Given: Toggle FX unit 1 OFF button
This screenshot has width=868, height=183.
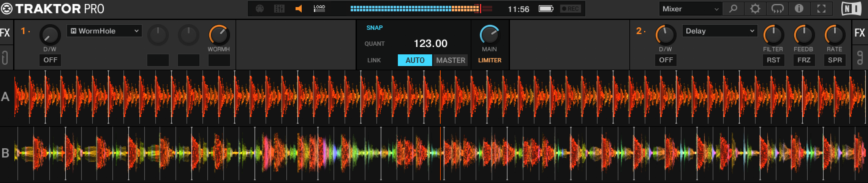Looking at the screenshot, I should tap(50, 60).
